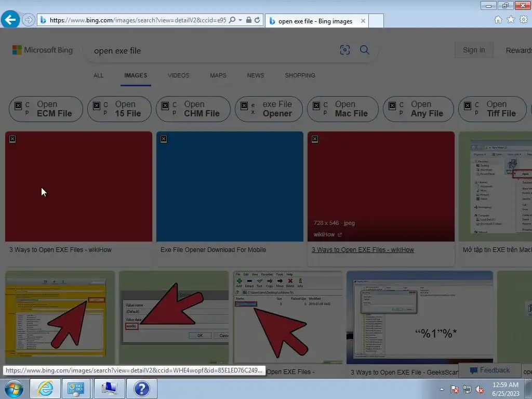Click the Bing search magnifier button
Viewport: 532px width, 399px height.
point(364,50)
